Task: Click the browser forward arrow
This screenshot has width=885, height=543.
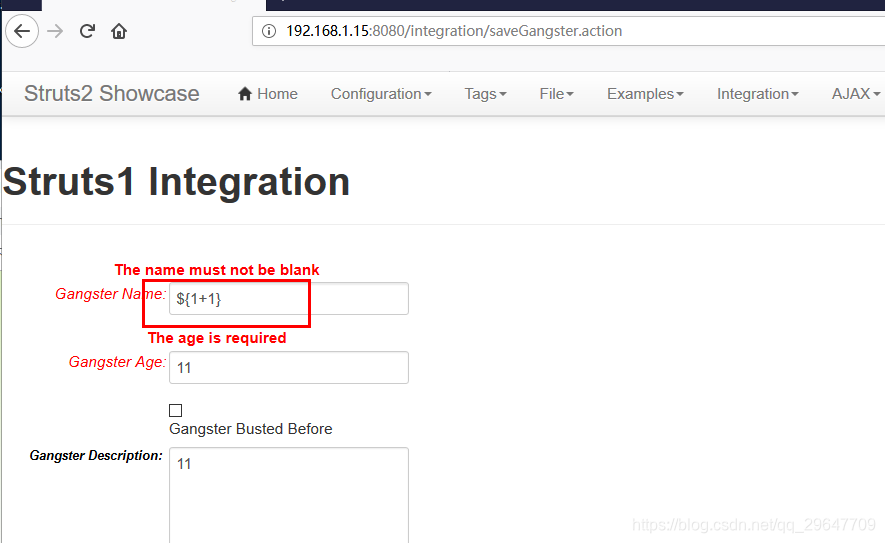Action: click(55, 31)
